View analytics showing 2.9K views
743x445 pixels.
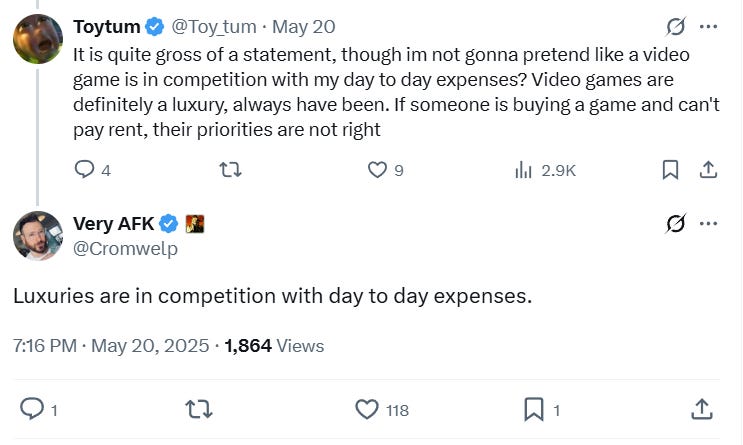[x=522, y=170]
